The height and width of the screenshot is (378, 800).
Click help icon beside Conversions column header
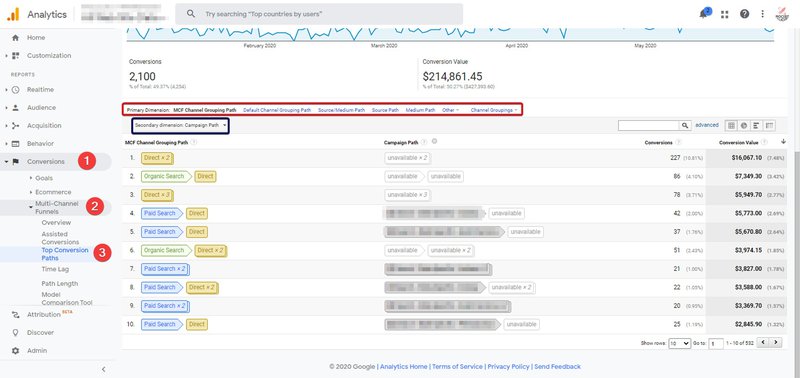pyautogui.click(x=678, y=143)
